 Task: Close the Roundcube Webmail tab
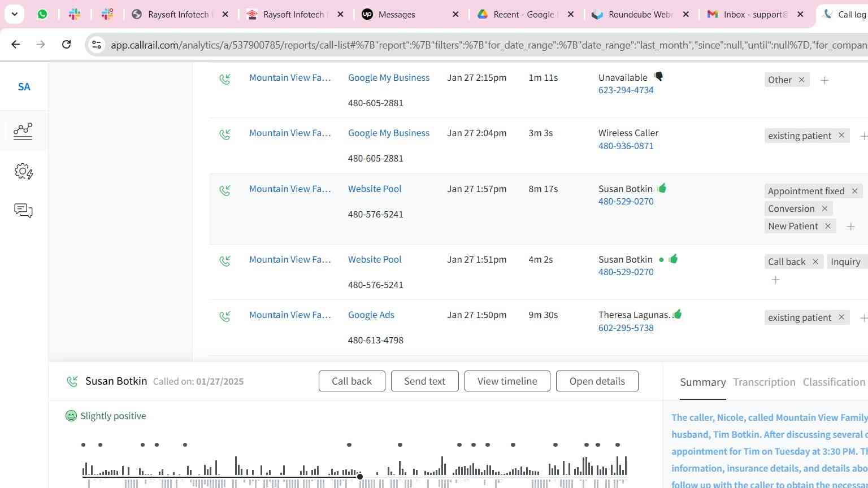pyautogui.click(x=685, y=14)
